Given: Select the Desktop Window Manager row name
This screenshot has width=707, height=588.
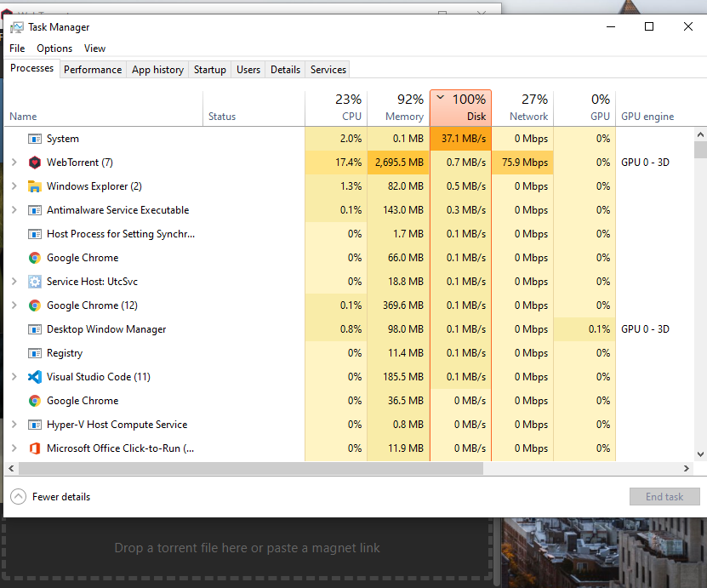Looking at the screenshot, I should 106,329.
